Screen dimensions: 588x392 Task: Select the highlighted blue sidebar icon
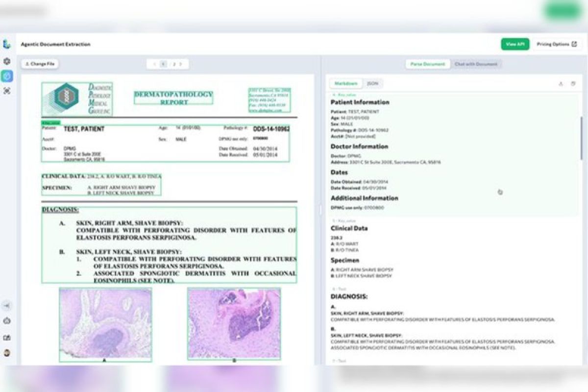[7, 76]
